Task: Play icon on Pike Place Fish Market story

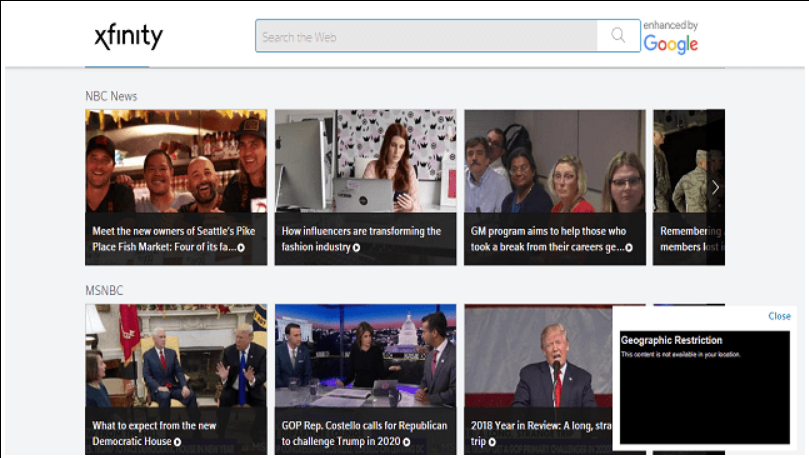Action: (x=242, y=247)
